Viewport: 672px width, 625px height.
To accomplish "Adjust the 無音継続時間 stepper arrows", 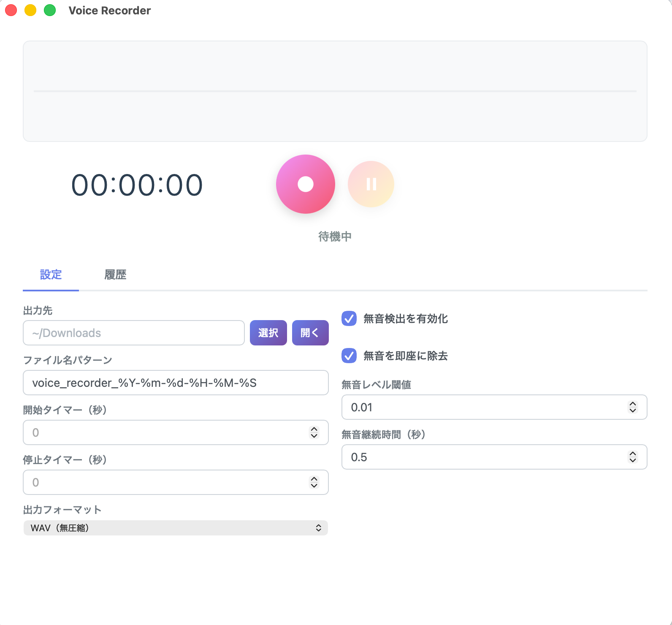I will [633, 457].
